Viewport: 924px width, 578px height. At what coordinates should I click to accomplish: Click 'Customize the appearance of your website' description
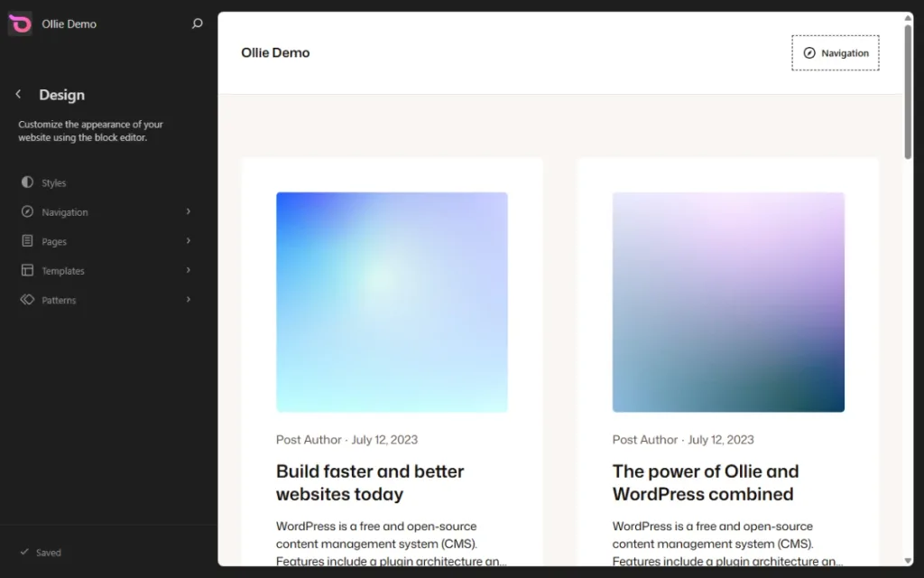91,131
